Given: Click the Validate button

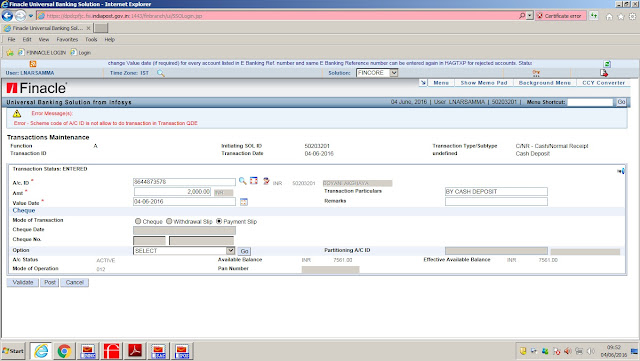Looking at the screenshot, I should [x=23, y=283].
